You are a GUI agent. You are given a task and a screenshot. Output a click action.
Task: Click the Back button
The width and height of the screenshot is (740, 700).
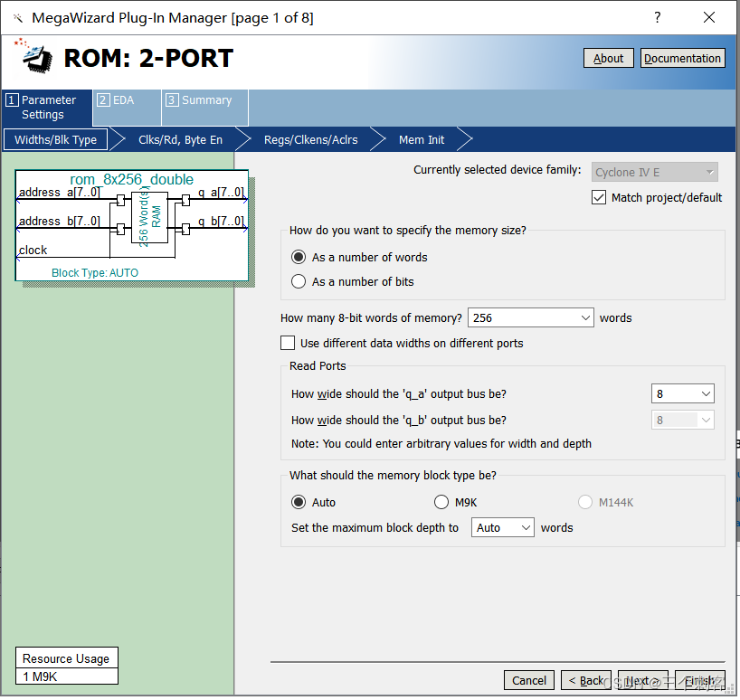(x=585, y=680)
